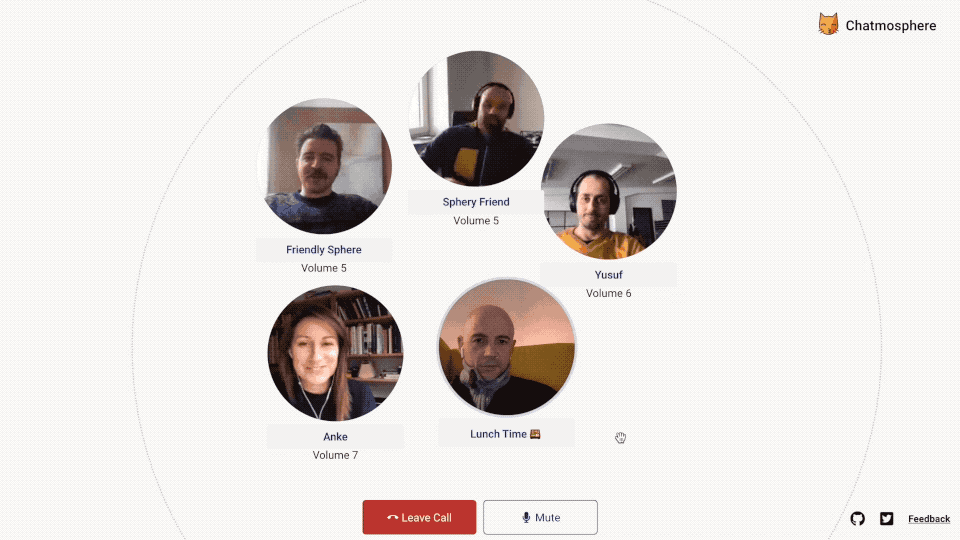This screenshot has width=960, height=540.
Task: Click the Yusuf name label
Action: pos(609,275)
